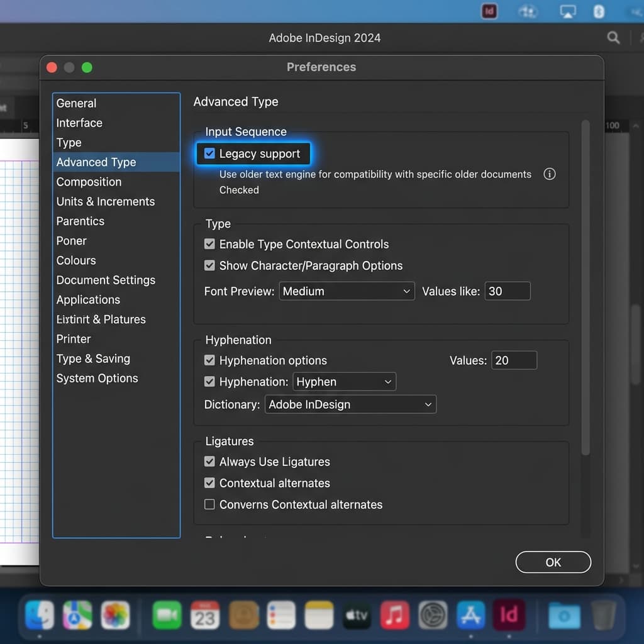Enable Converns Contextual alternates checkbox
This screenshot has height=644, width=644.
(209, 504)
